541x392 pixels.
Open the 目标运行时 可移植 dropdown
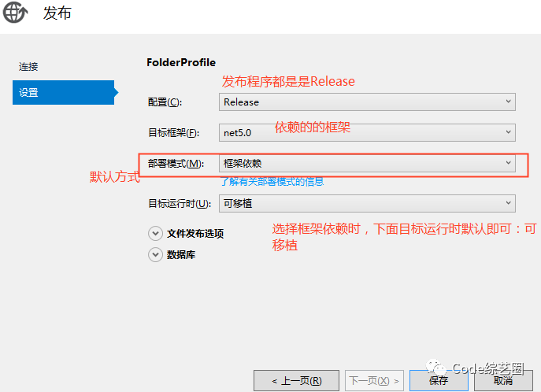[x=367, y=203]
